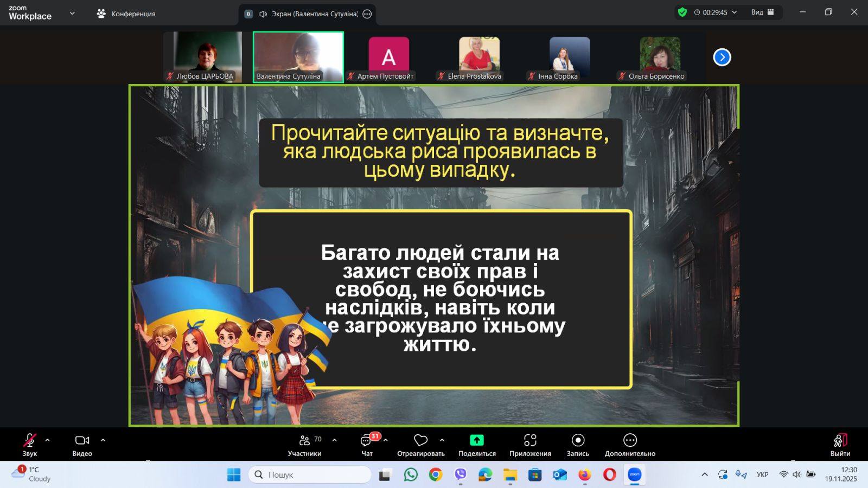
Task: Click the green encryption shield icon
Action: pyautogui.click(x=682, y=12)
